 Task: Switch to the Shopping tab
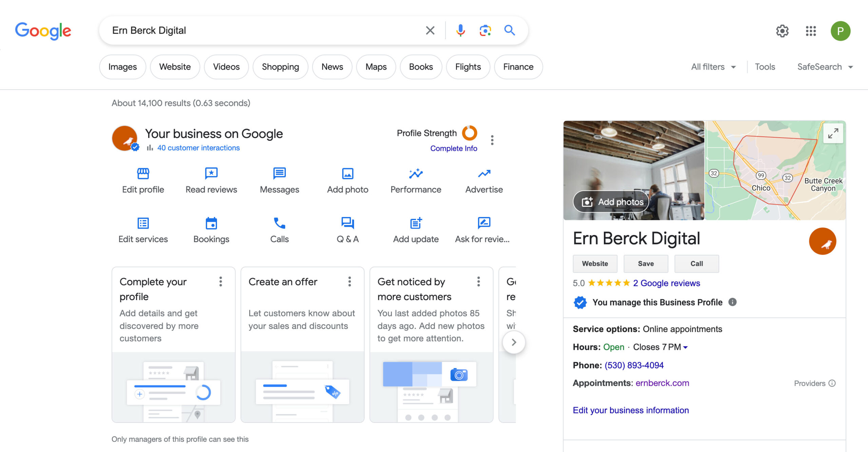tap(280, 67)
